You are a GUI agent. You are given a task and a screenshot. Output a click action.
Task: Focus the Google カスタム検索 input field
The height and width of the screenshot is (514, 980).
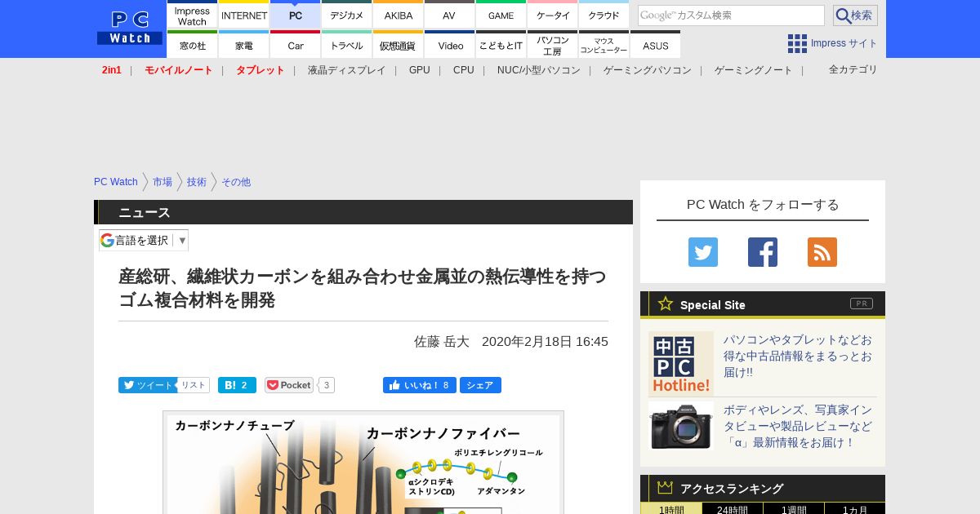click(x=731, y=16)
